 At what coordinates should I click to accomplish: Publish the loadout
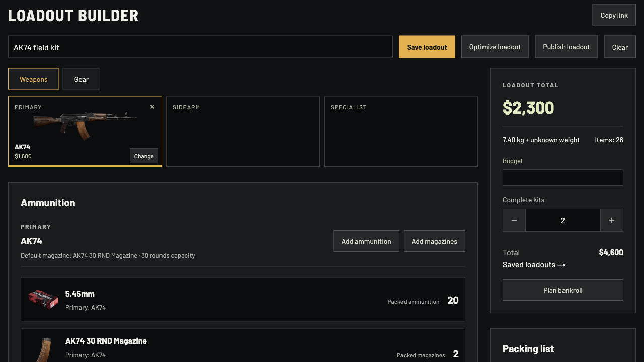click(567, 47)
